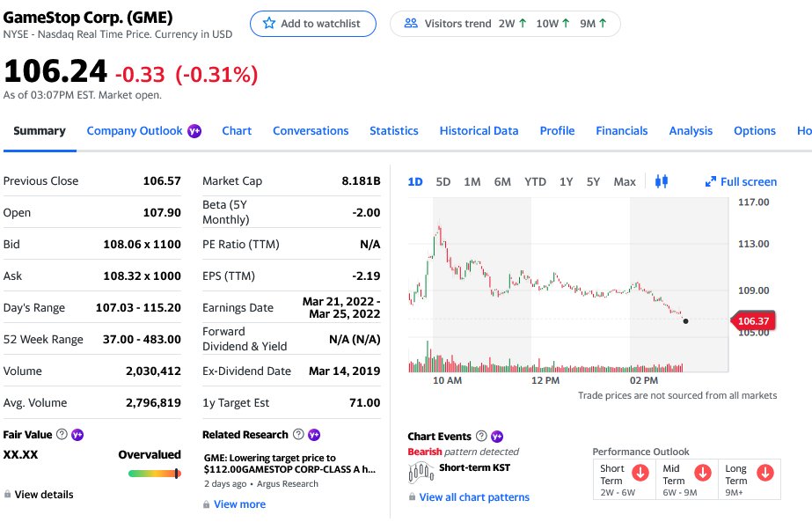The width and height of the screenshot is (812, 522).
Task: Open the GME Lowering target price research article
Action: click(290, 463)
